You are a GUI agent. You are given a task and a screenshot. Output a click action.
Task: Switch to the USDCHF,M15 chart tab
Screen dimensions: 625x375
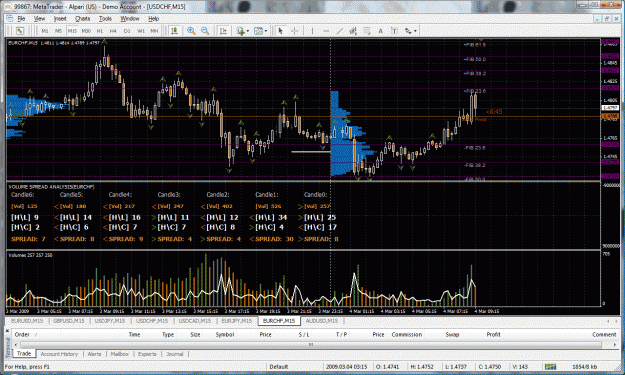(x=151, y=321)
